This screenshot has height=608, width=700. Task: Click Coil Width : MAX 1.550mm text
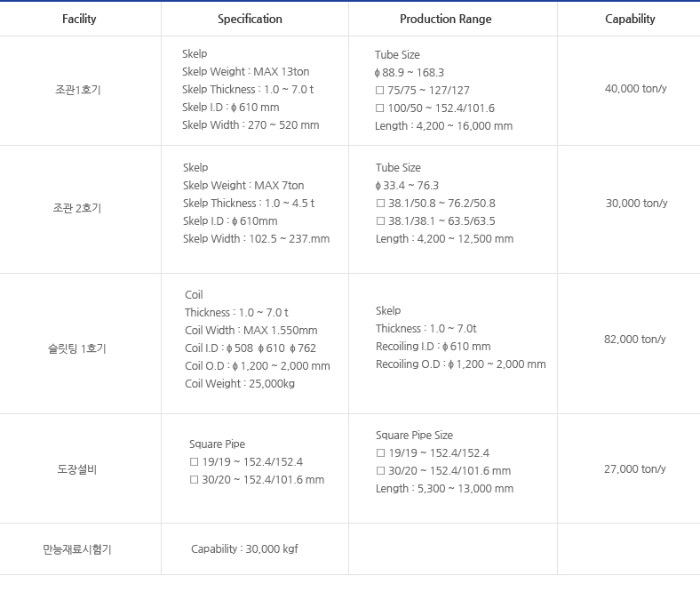(251, 331)
